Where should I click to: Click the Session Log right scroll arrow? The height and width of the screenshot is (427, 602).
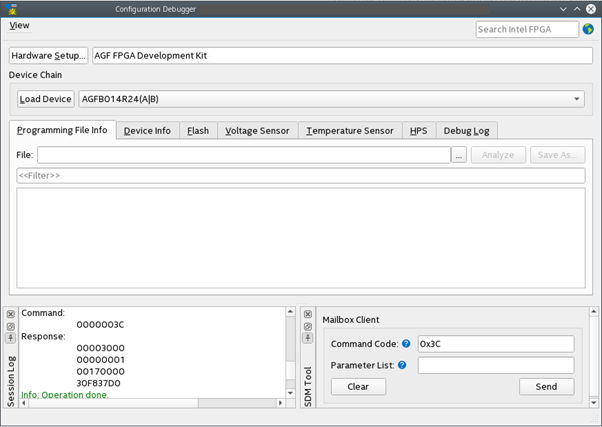281,403
